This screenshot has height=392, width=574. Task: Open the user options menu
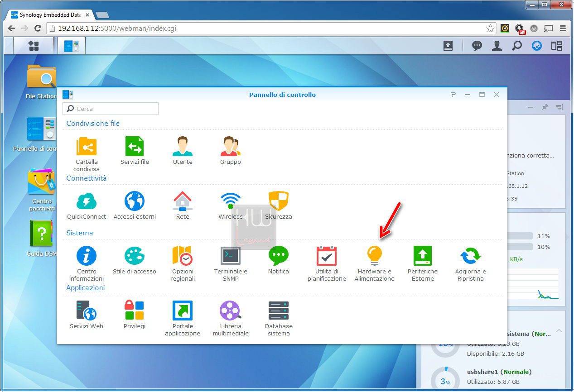[497, 46]
